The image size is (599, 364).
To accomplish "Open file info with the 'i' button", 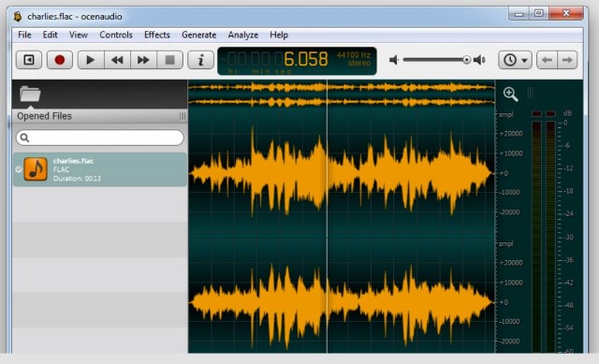I will [x=201, y=60].
